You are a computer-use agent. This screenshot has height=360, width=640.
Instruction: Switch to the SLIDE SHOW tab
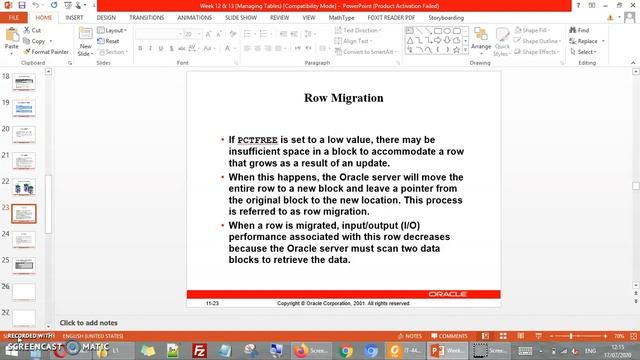point(241,18)
